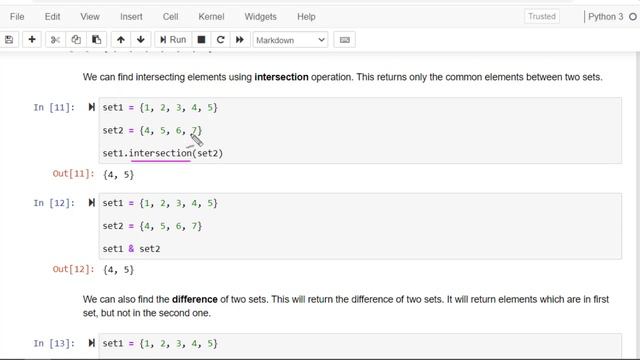The image size is (640, 360).
Task: Open the Cell menu
Action: click(170, 17)
